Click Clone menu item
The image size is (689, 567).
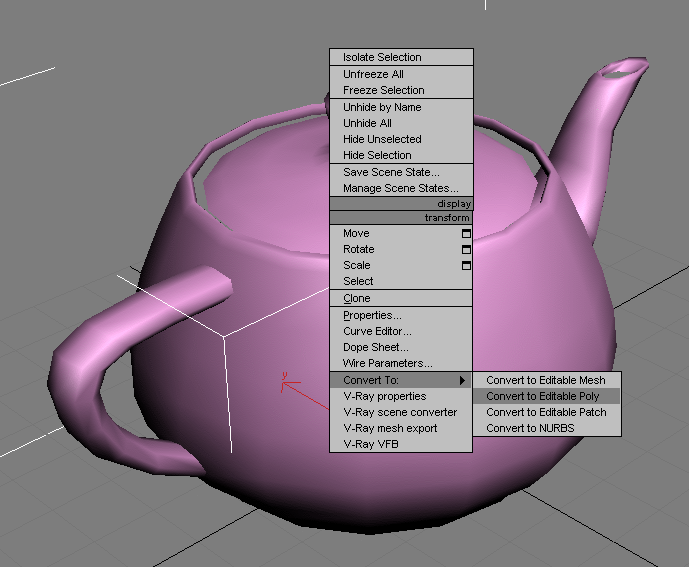tap(401, 298)
